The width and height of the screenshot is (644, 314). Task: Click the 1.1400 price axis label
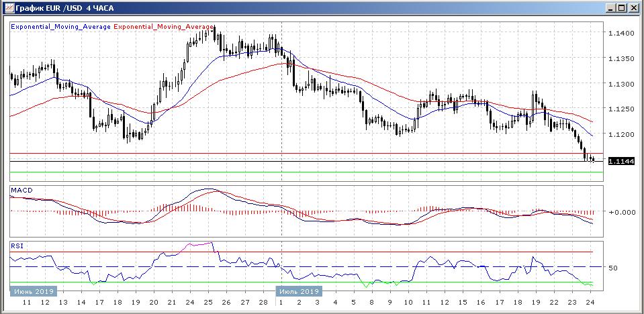coord(621,33)
